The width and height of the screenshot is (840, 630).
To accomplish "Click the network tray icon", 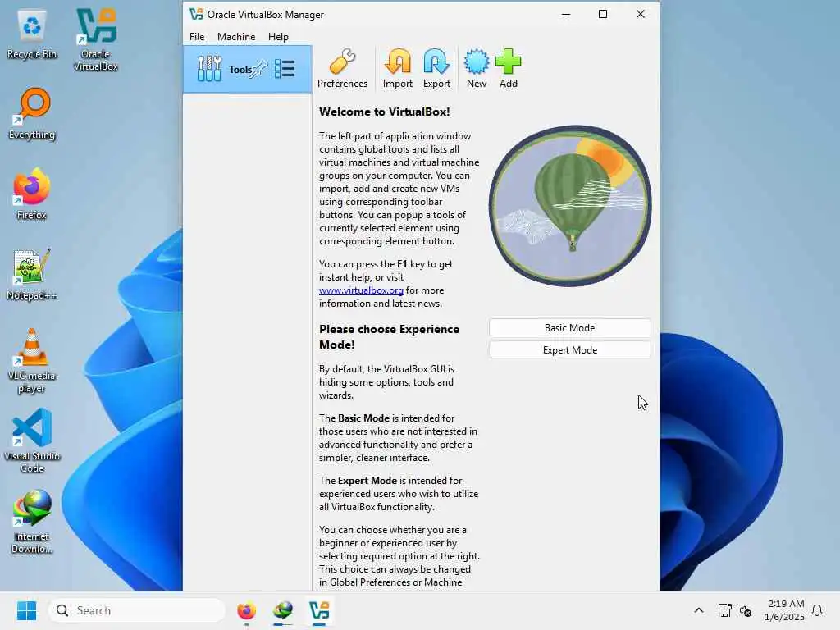I will point(724,610).
